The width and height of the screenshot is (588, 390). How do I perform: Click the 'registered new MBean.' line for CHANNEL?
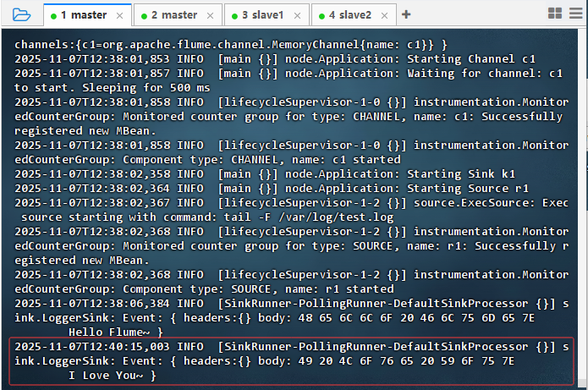[x=85, y=131]
